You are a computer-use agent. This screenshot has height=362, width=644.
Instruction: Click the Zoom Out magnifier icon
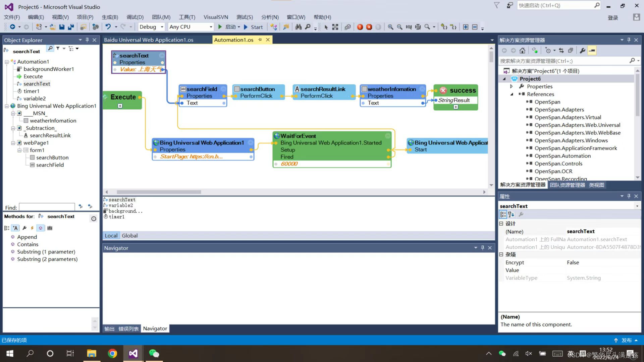pyautogui.click(x=399, y=27)
